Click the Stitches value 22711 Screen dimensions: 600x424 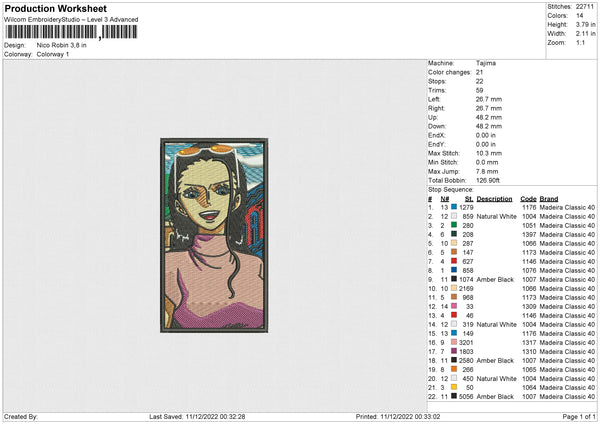click(x=585, y=7)
